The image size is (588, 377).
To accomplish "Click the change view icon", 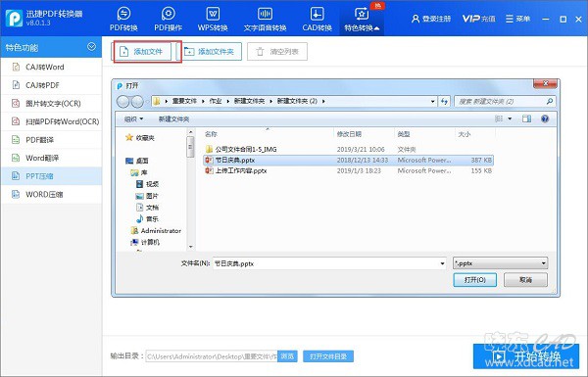I will tap(499, 118).
